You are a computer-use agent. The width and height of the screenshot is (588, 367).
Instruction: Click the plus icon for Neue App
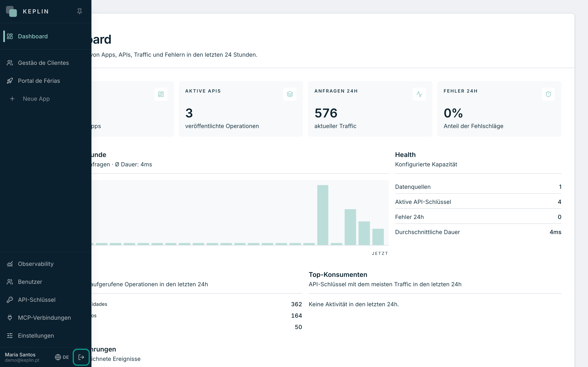point(12,99)
